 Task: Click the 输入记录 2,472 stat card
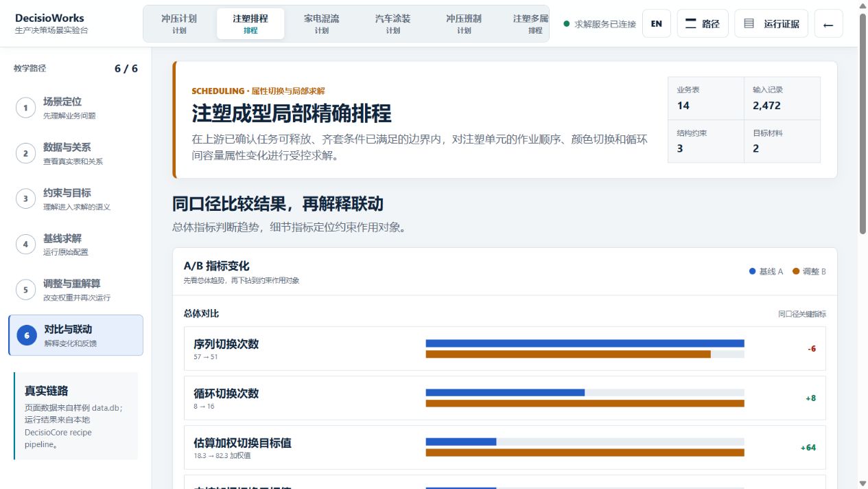click(782, 99)
